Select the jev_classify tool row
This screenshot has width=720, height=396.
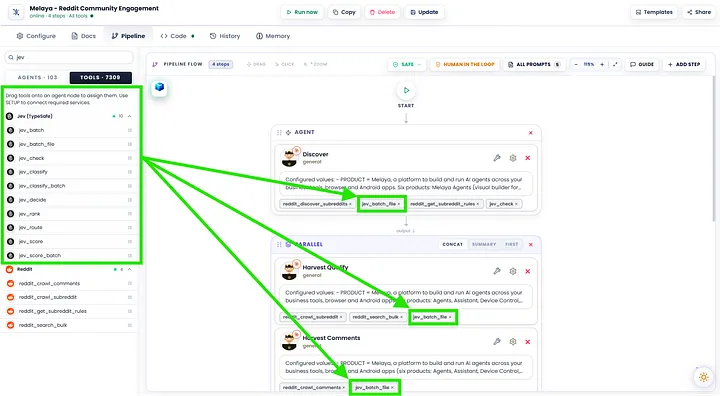coord(70,172)
